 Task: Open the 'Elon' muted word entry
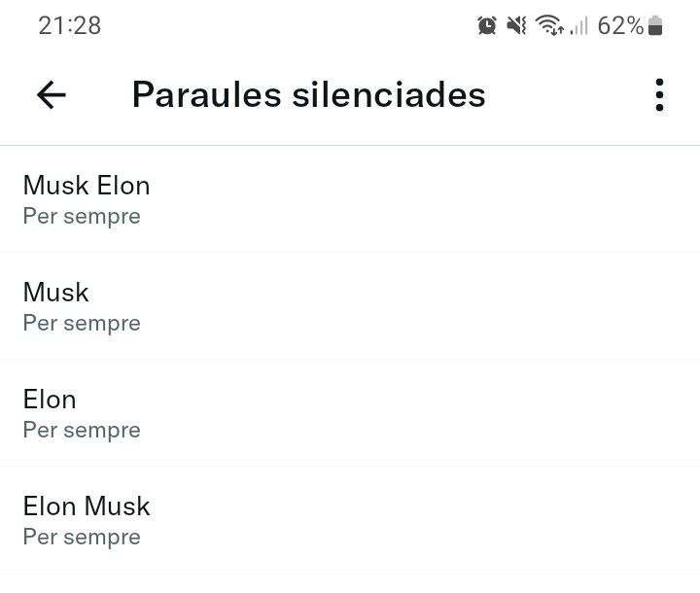click(x=350, y=413)
